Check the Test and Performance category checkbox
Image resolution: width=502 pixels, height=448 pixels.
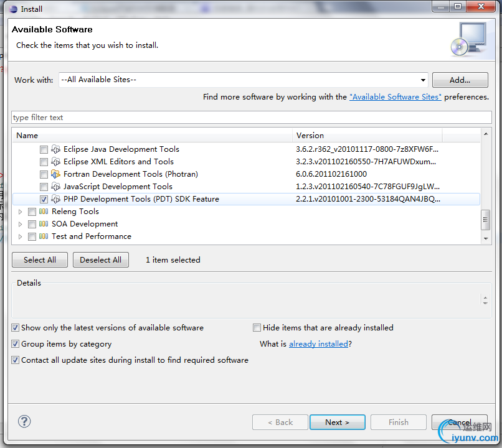tap(32, 236)
